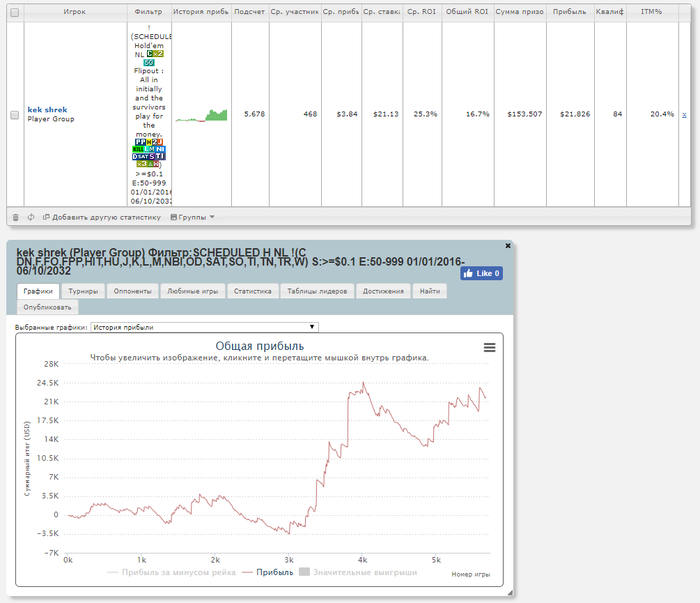Viewport: 700px width, 603px height.
Task: Click the small x link at the row end
Action: click(684, 115)
